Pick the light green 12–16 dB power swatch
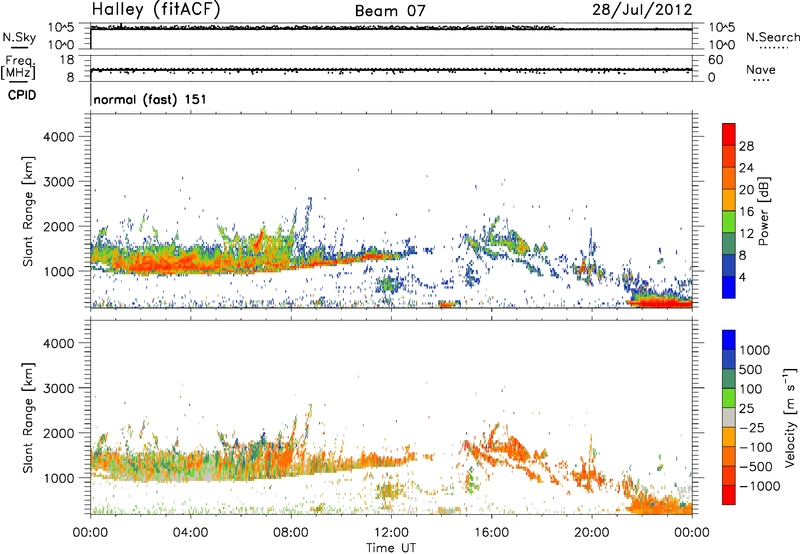 [729, 222]
